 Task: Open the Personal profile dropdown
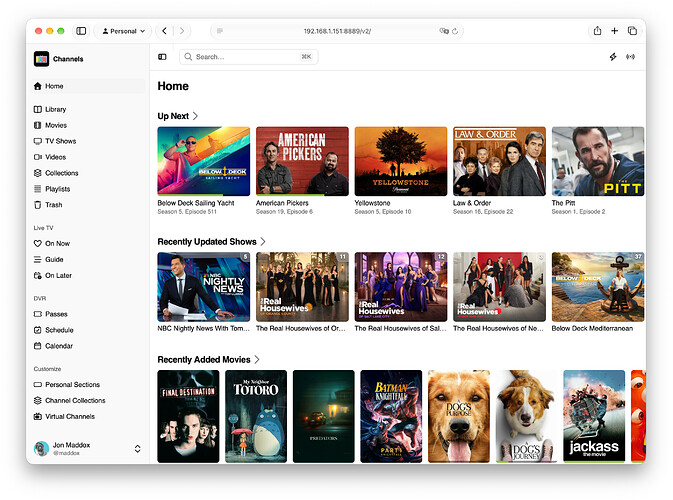point(123,31)
